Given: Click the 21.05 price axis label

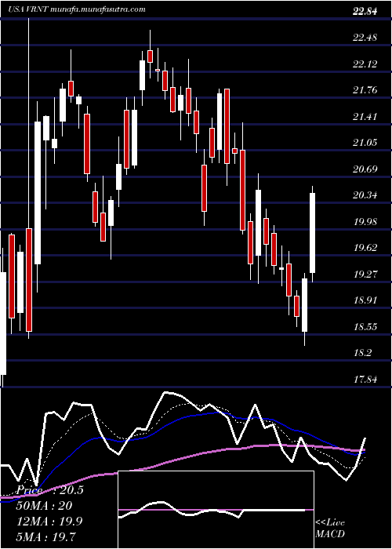Looking at the screenshot, I should click(365, 143).
